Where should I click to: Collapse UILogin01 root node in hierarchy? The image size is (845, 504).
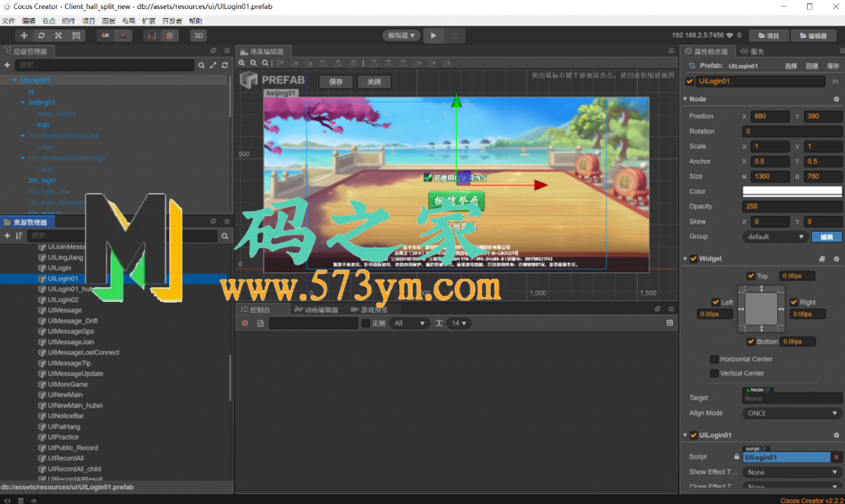coord(14,80)
